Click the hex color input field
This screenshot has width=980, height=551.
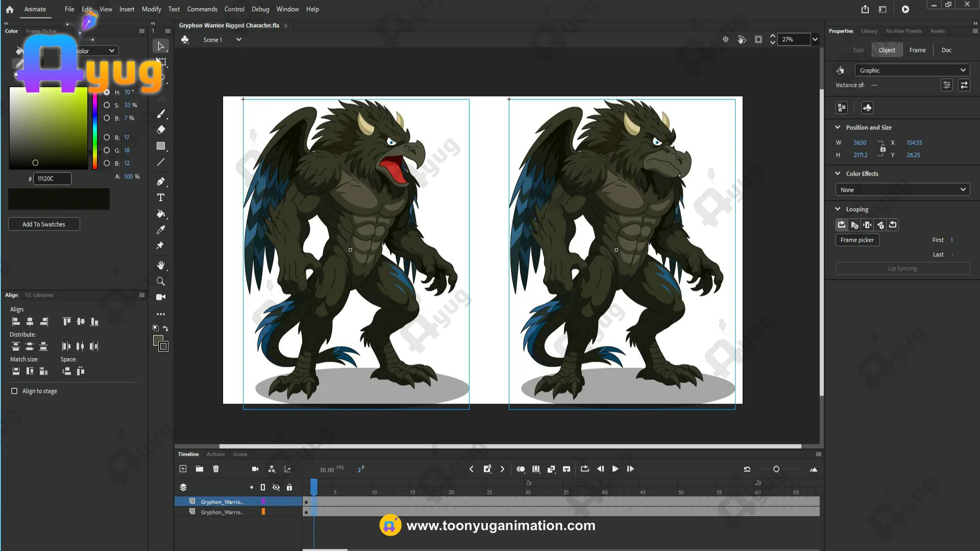pos(52,179)
